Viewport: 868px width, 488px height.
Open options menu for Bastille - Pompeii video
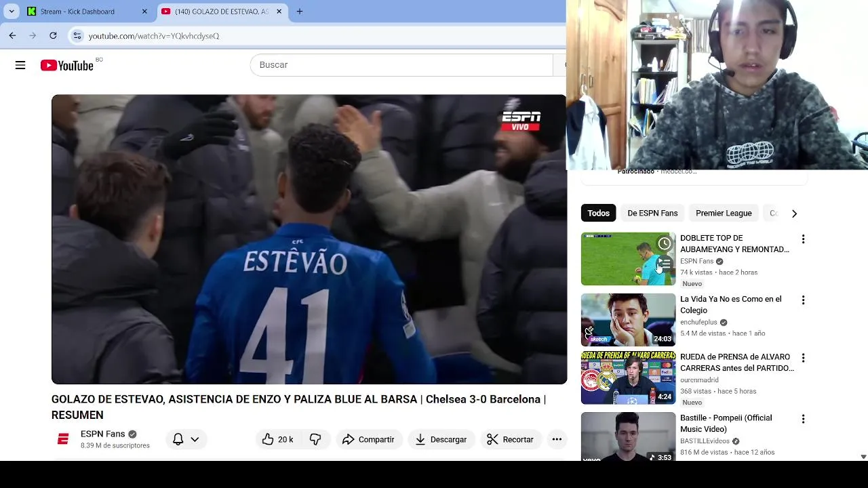[803, 419]
